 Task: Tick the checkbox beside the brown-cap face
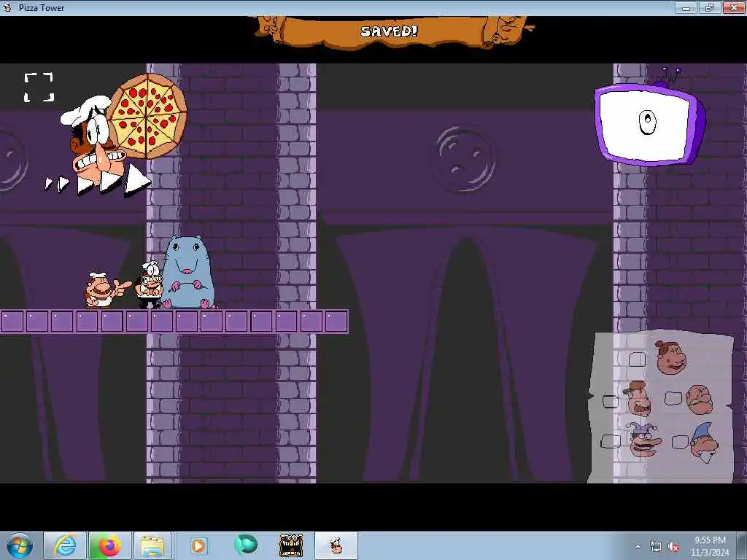pyautogui.click(x=611, y=402)
